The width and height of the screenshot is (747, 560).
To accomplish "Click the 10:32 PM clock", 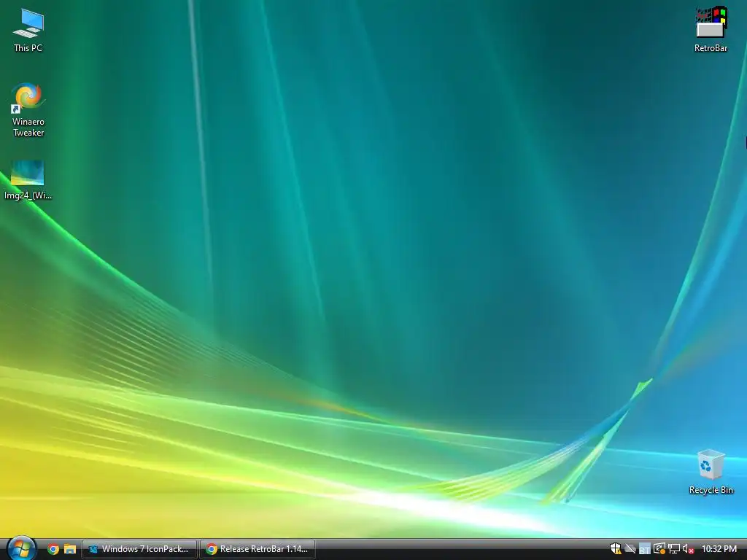I will (x=719, y=549).
